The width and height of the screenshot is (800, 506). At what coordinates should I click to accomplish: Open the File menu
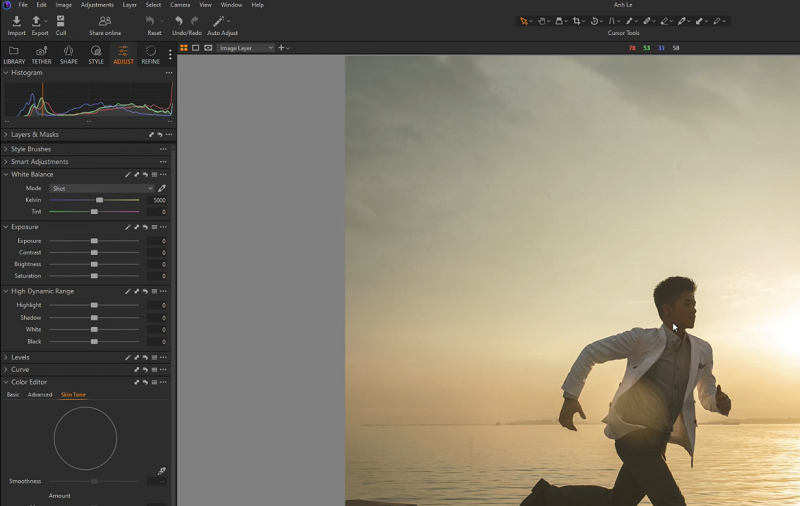point(23,5)
